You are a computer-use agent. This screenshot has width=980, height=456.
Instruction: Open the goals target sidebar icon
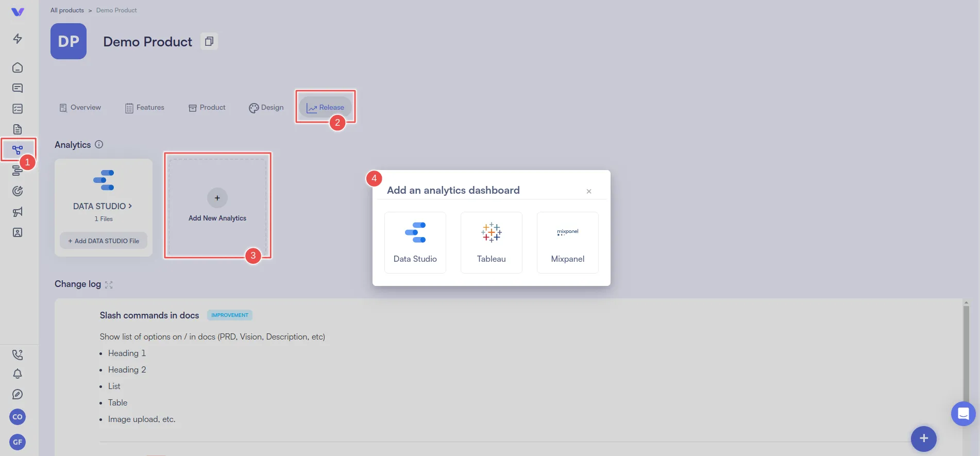pyautogui.click(x=18, y=191)
